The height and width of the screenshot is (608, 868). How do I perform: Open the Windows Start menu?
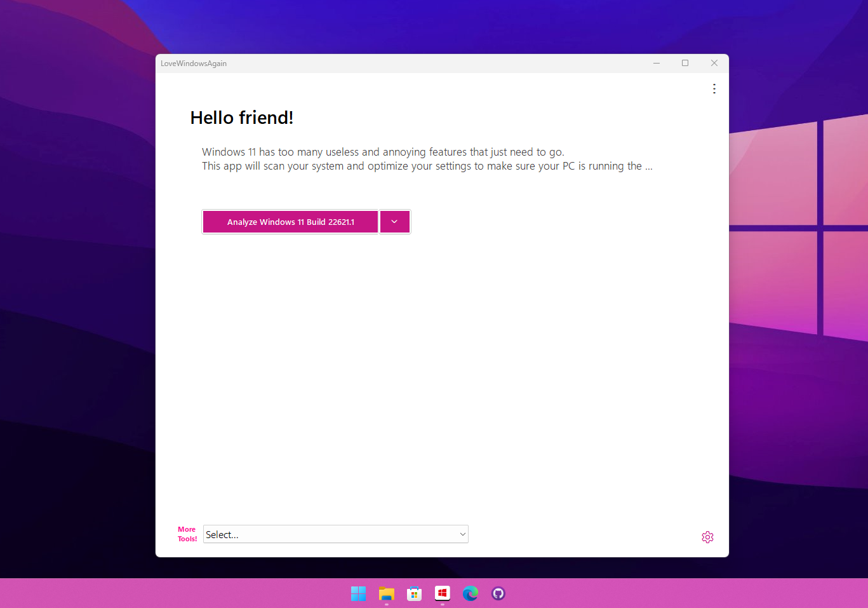[358, 593]
